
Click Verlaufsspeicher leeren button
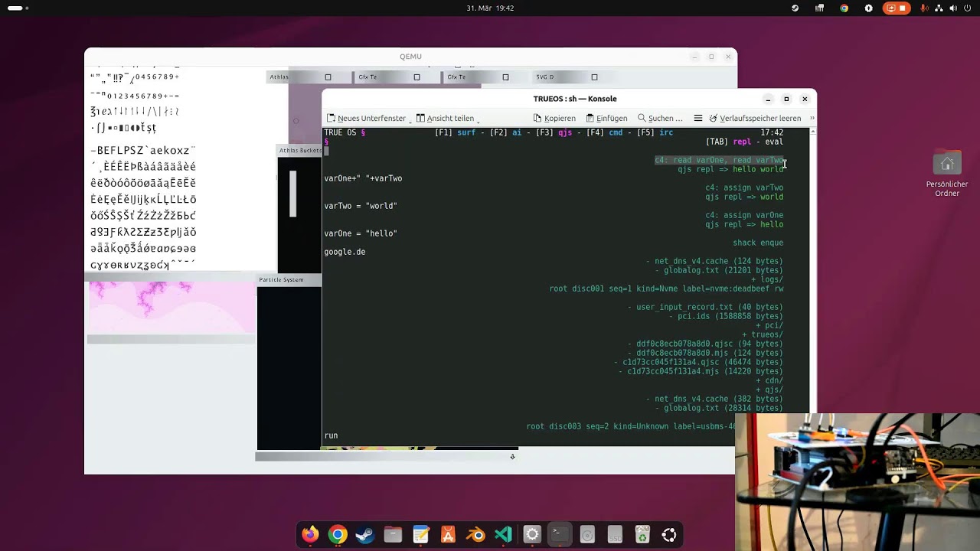(x=755, y=119)
